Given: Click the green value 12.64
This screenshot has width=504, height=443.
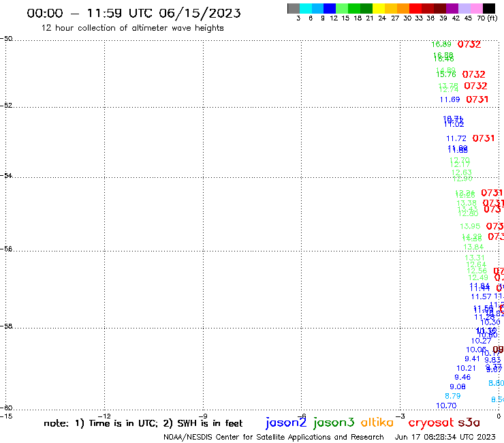Looking at the screenshot, I should (x=476, y=264).
